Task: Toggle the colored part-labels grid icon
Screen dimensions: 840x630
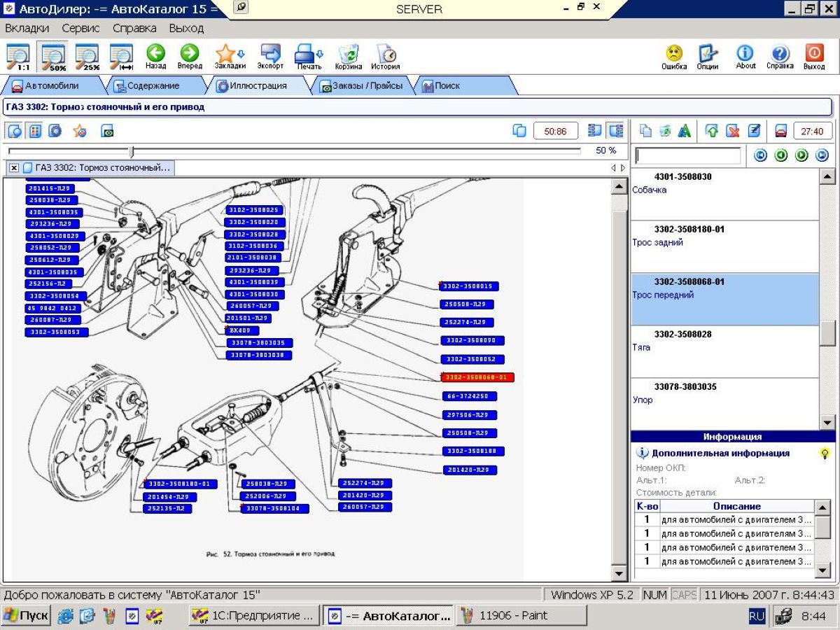Action: click(35, 131)
